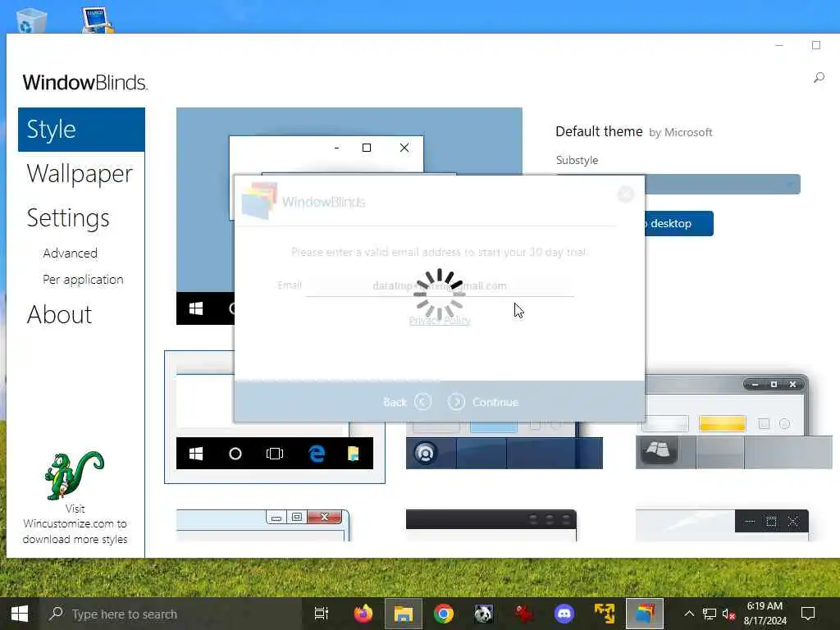Open the network tray icon
Image resolution: width=840 pixels, height=630 pixels.
click(x=710, y=614)
